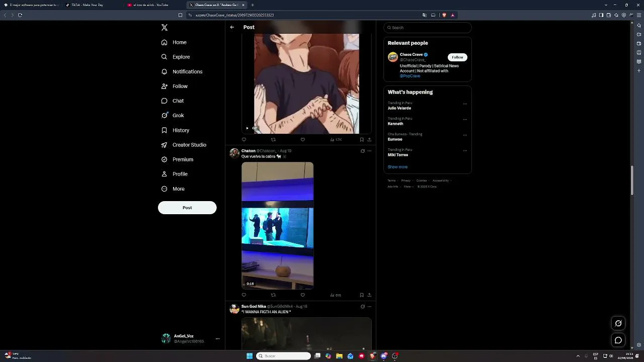644x362 pixels.
Task: Open Creator Studio
Action: (184, 145)
